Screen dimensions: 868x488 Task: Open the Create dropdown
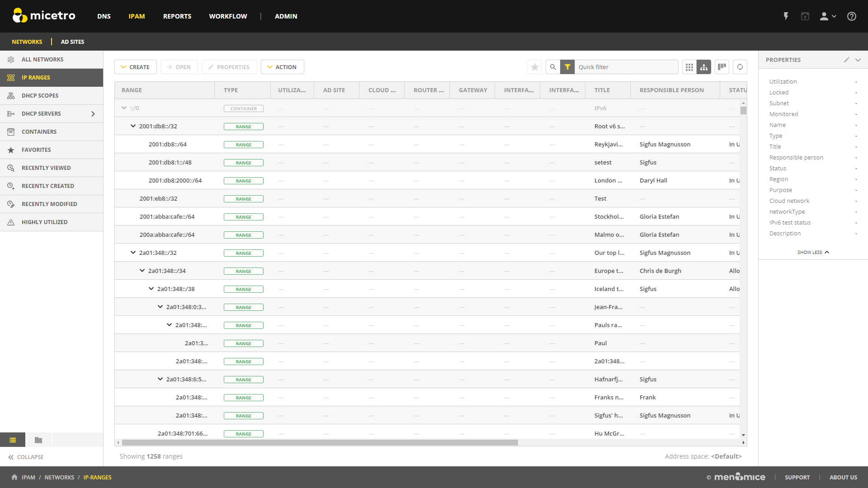pyautogui.click(x=135, y=67)
